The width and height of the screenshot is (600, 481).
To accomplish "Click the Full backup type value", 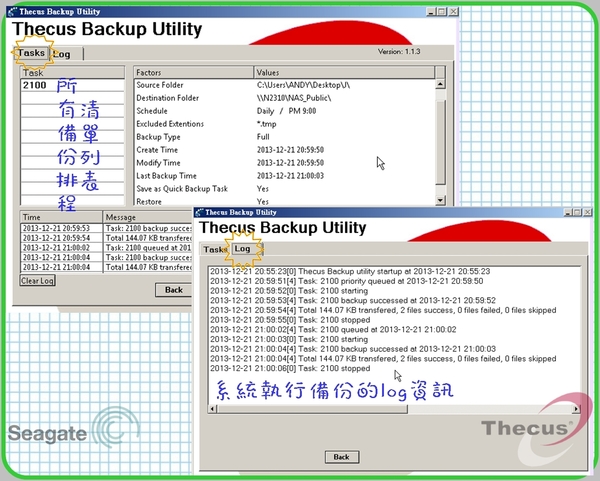I will click(x=263, y=137).
